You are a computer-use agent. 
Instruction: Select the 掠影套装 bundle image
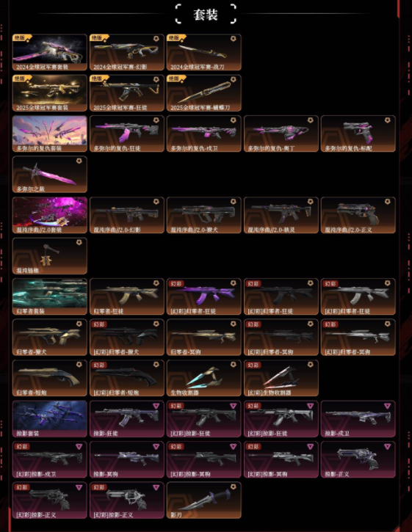tap(50, 419)
